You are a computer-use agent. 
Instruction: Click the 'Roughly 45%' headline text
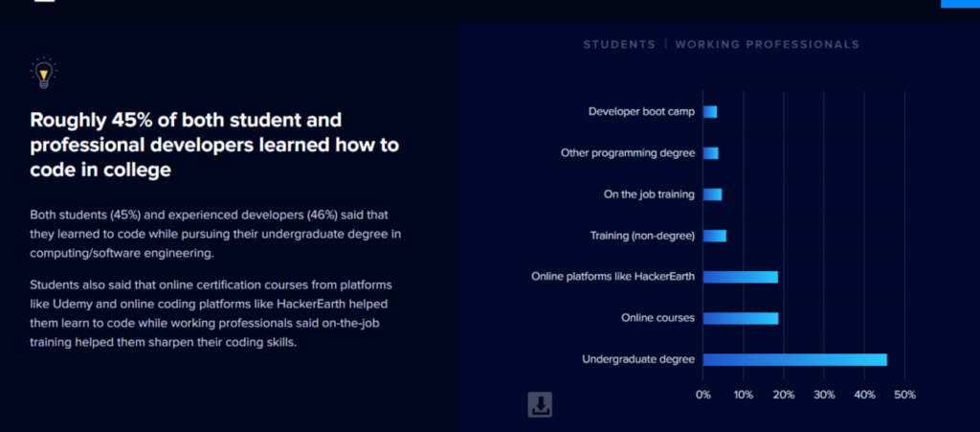point(214,145)
